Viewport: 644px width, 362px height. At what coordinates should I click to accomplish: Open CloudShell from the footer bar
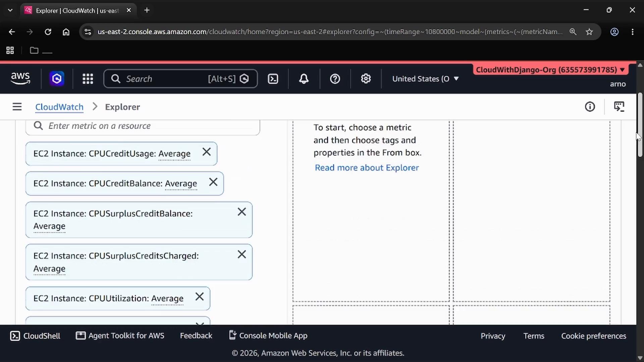(35, 336)
